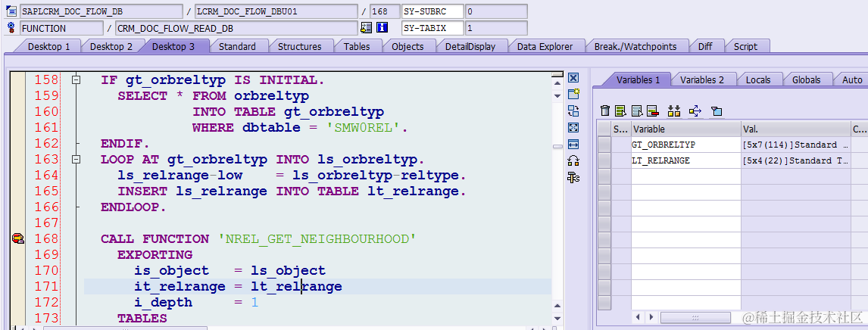The width and height of the screenshot is (868, 330).
Task: Collapse the IF block at line 158
Action: tap(76, 80)
